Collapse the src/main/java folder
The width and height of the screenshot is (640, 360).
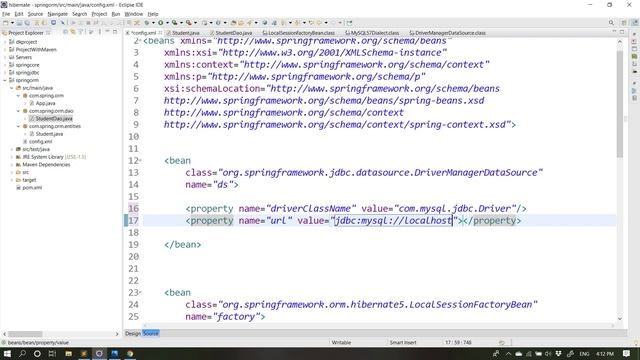[12, 88]
